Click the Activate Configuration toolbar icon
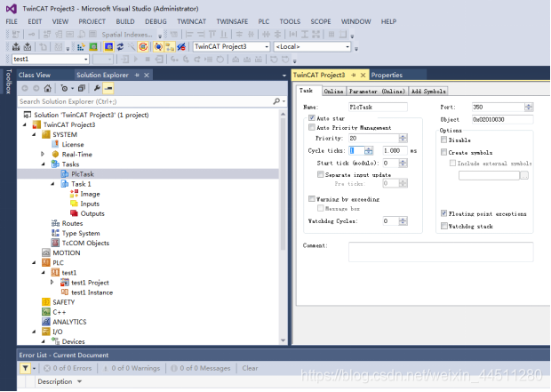Screen dimensions: 551x392 (x=81, y=47)
